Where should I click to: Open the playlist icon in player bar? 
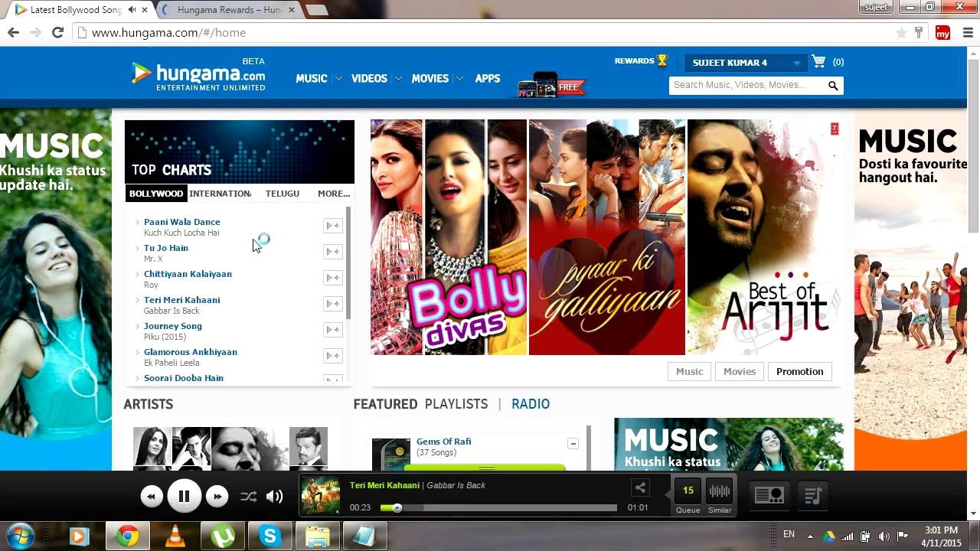point(813,496)
